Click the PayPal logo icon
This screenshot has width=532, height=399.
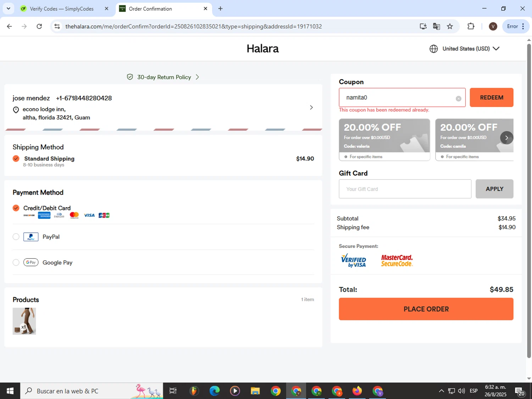click(x=31, y=237)
